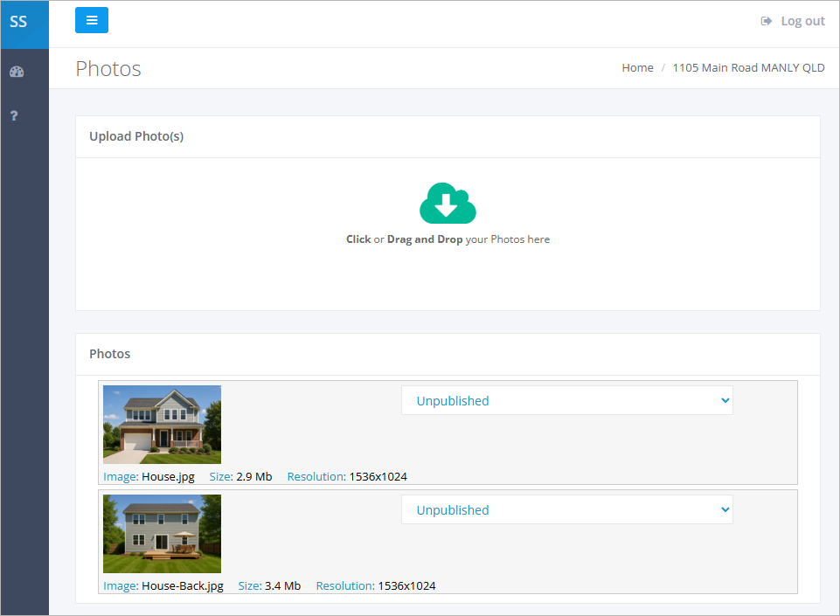This screenshot has height=616, width=840.
Task: Open help via the question mark sidebar icon
Action: (14, 115)
